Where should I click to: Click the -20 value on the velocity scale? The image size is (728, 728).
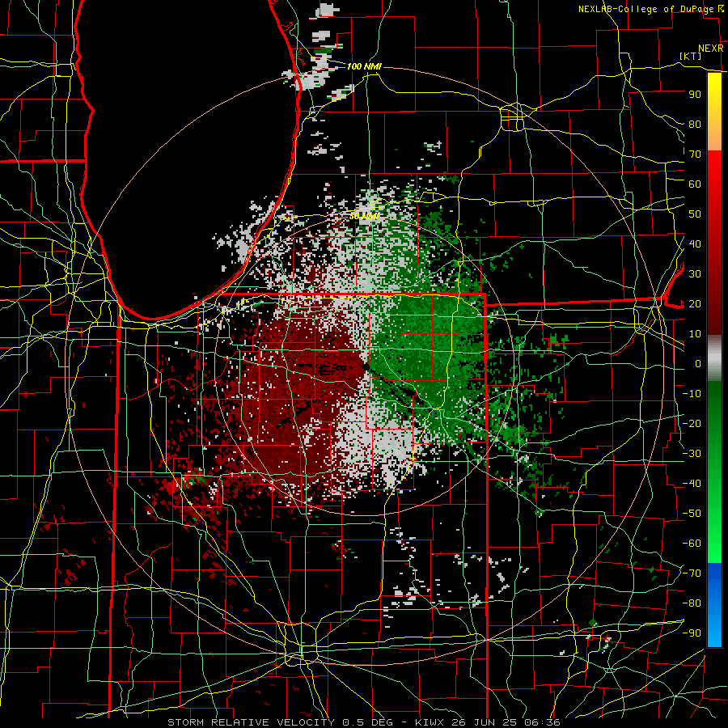click(692, 424)
